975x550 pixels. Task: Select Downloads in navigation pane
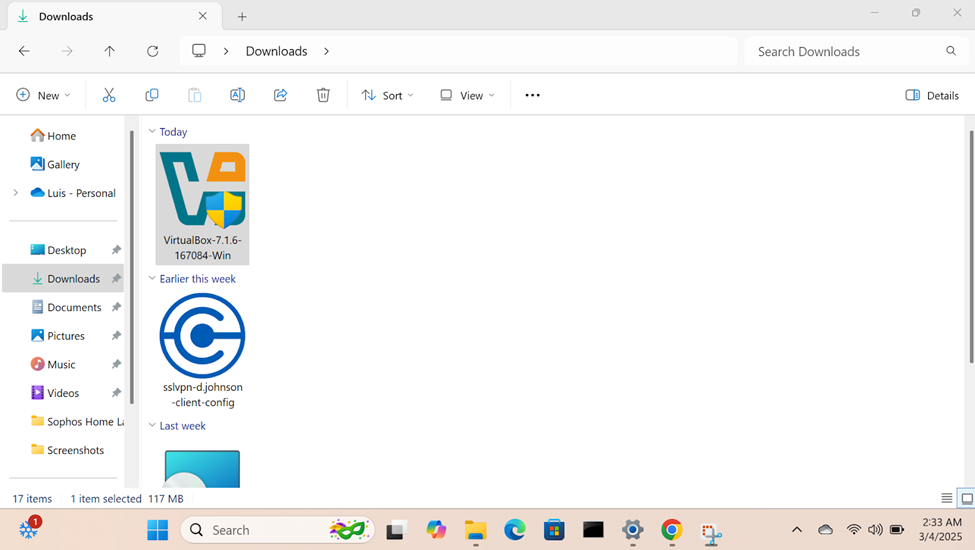[62, 278]
